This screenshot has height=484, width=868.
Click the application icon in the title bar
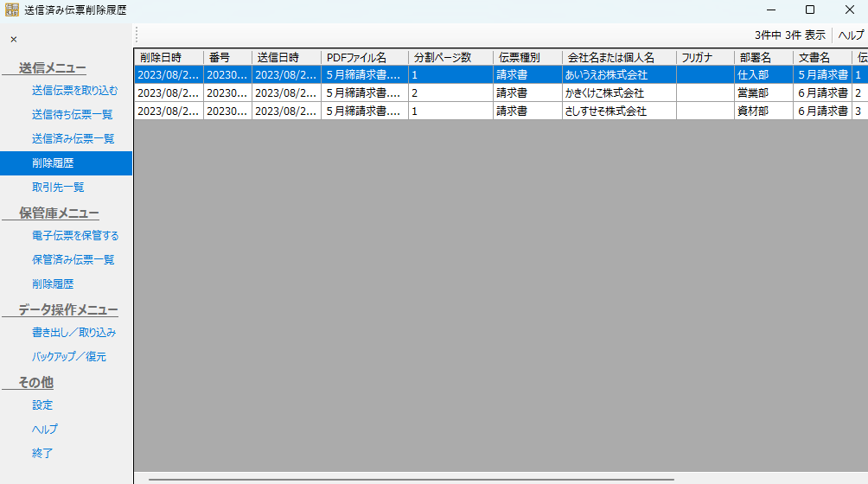(x=11, y=10)
